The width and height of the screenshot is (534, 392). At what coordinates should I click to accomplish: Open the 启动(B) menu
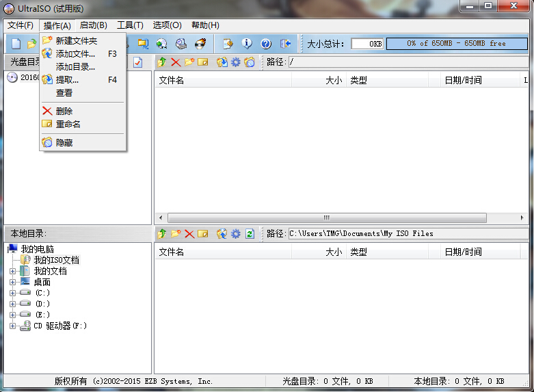(93, 25)
